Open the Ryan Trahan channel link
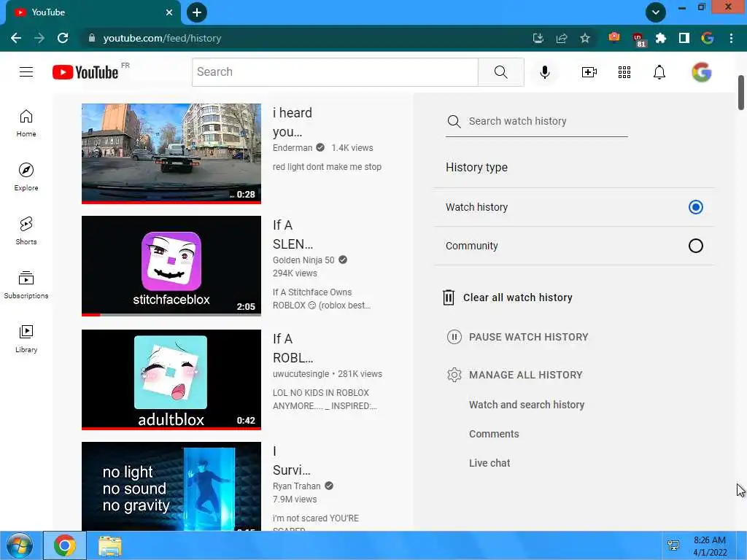Viewport: 747px width, 560px height. 296,486
